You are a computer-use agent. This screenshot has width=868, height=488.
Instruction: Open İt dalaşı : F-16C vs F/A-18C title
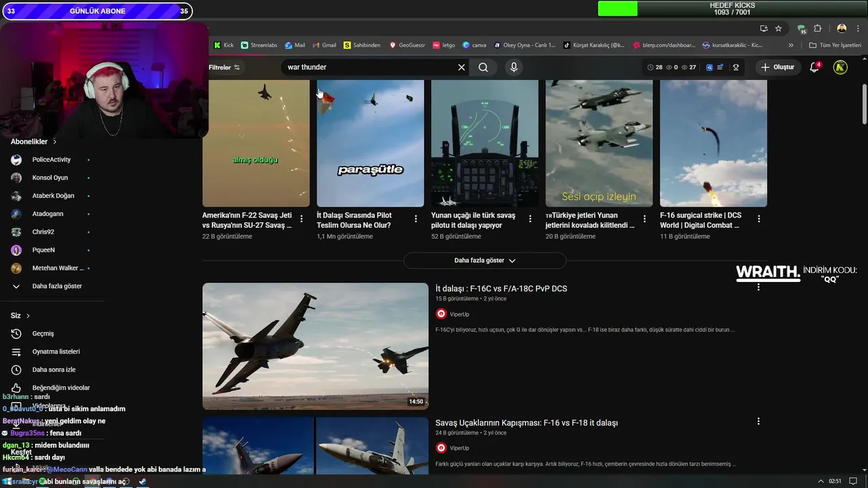coord(501,289)
